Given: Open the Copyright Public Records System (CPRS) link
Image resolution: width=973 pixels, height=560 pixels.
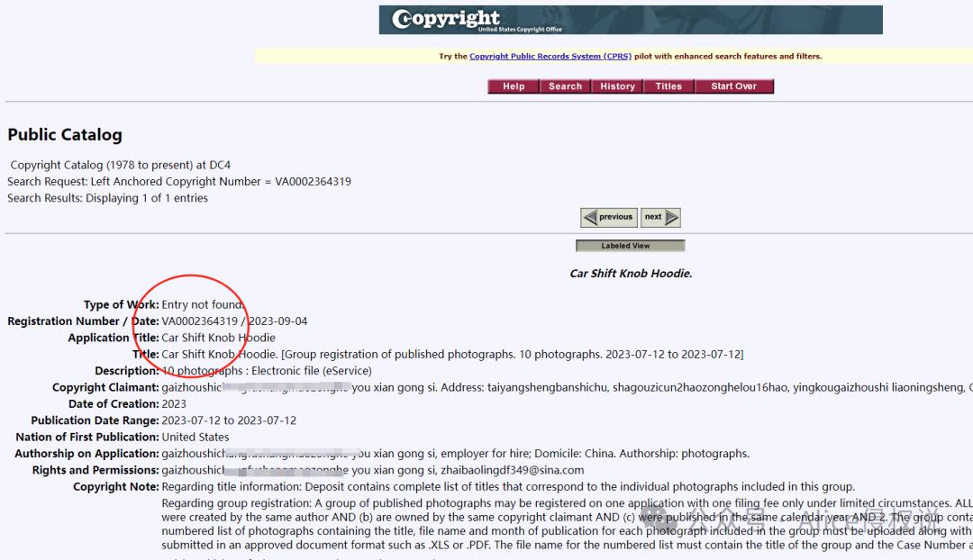Looking at the screenshot, I should [x=550, y=57].
